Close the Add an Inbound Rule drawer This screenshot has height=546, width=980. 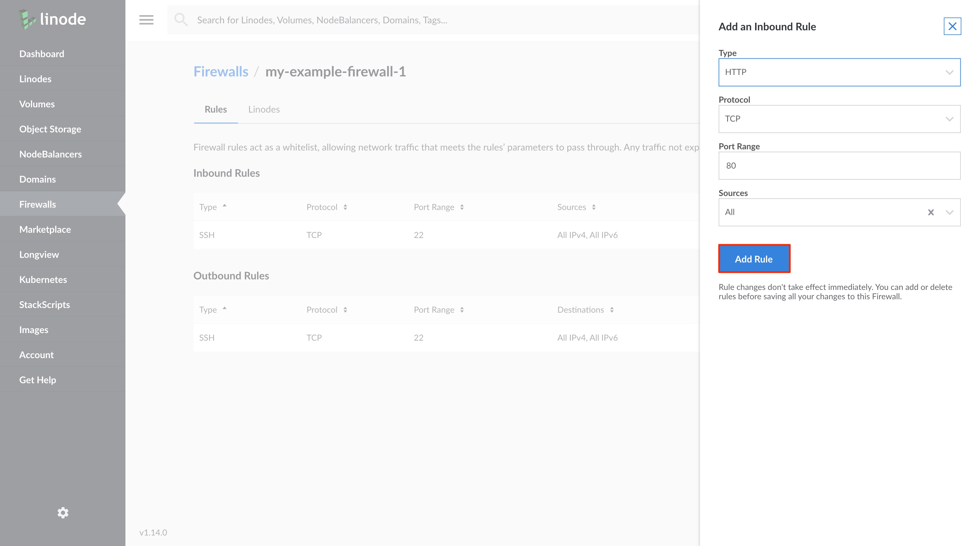click(952, 26)
